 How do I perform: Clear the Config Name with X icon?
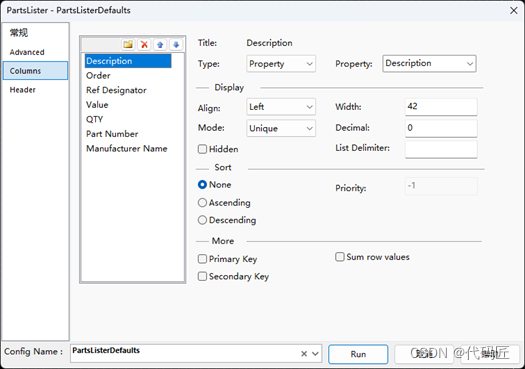click(x=304, y=354)
